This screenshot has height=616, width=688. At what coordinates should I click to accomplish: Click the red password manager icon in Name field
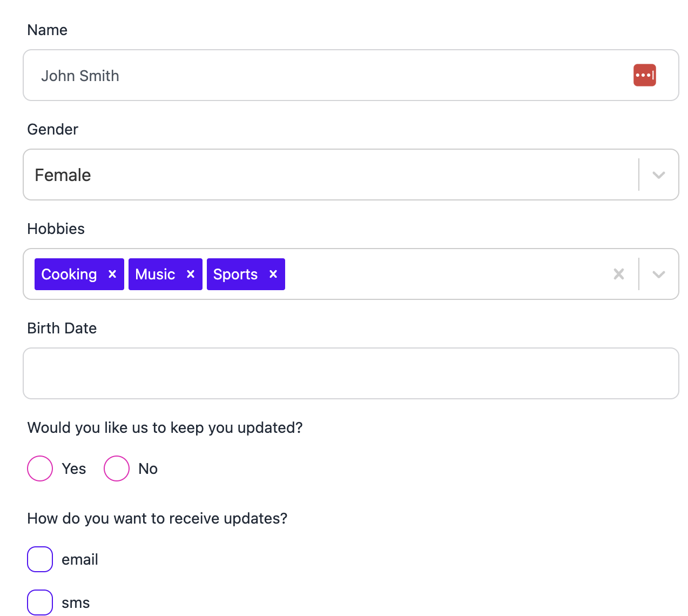pyautogui.click(x=644, y=75)
